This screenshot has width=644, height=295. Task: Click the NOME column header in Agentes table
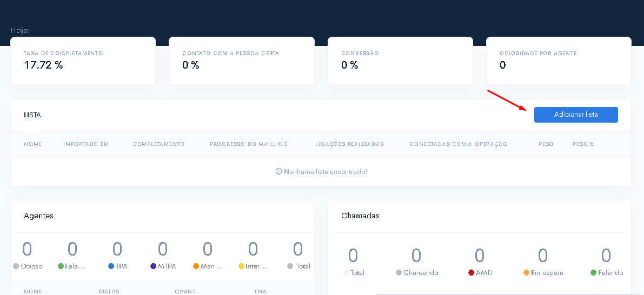click(33, 292)
